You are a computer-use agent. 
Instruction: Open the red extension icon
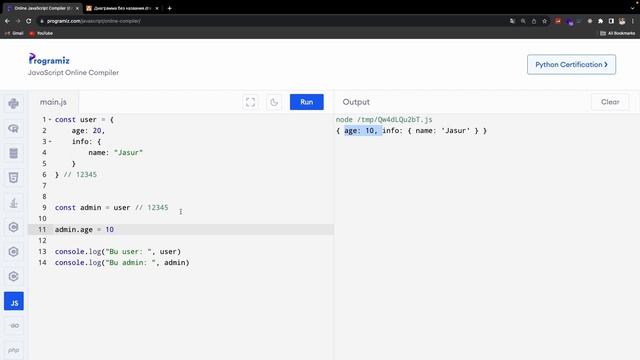click(558, 21)
